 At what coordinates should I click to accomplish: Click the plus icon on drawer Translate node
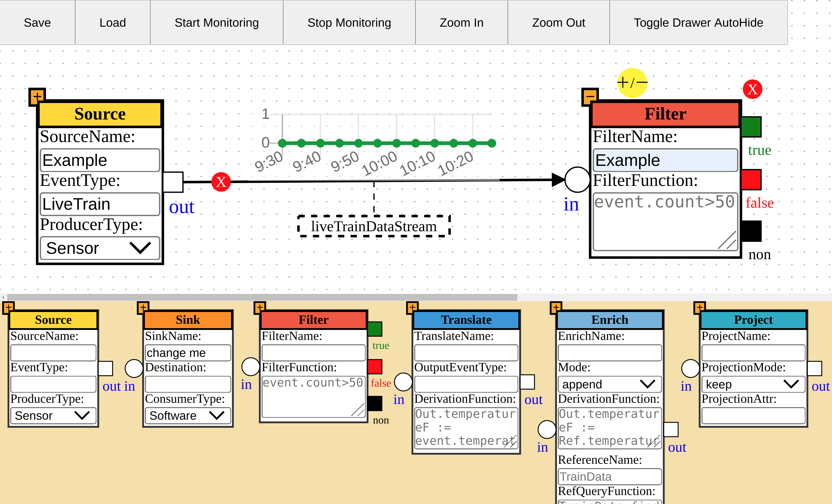pos(412,308)
